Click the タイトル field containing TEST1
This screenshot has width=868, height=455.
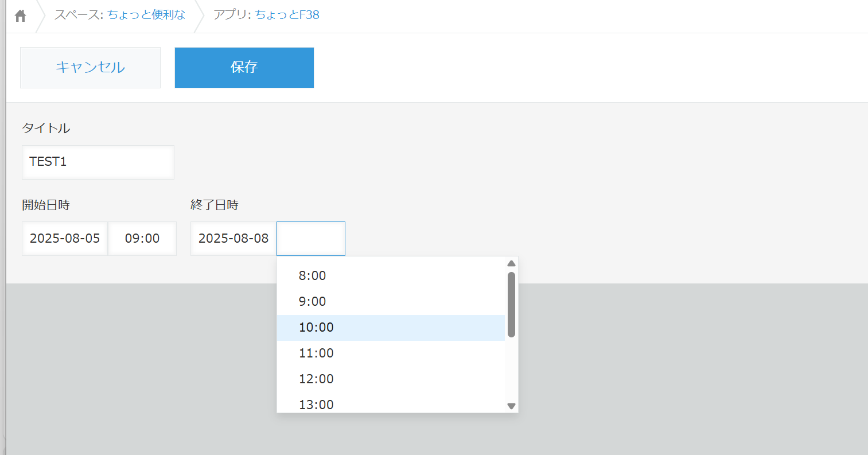[x=98, y=162]
